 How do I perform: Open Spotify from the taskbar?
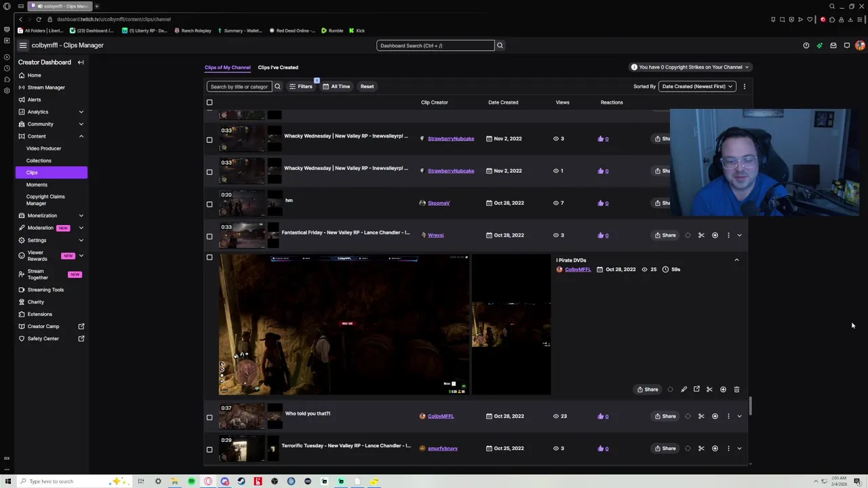click(x=191, y=481)
